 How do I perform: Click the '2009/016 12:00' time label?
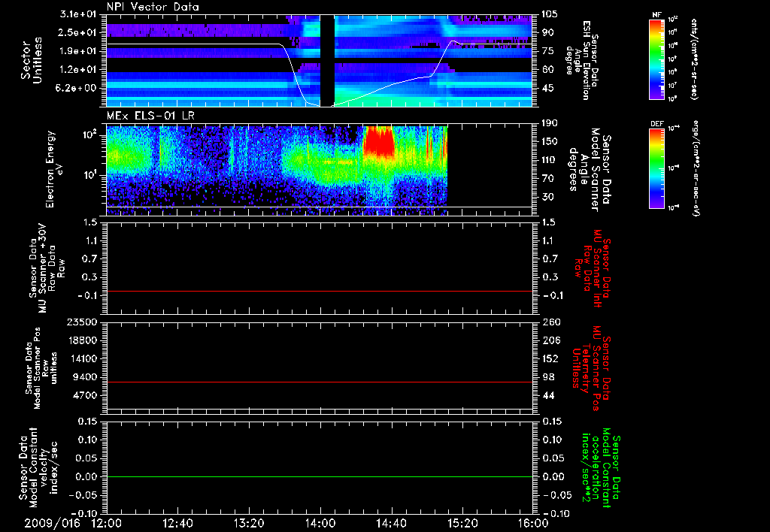(x=71, y=523)
